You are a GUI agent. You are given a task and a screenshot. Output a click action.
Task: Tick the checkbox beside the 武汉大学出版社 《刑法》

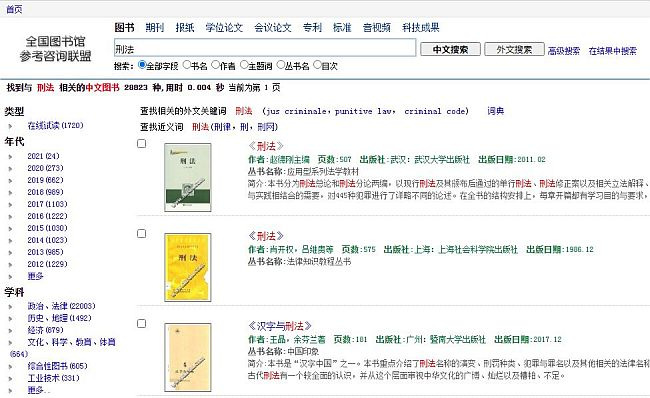tap(141, 143)
